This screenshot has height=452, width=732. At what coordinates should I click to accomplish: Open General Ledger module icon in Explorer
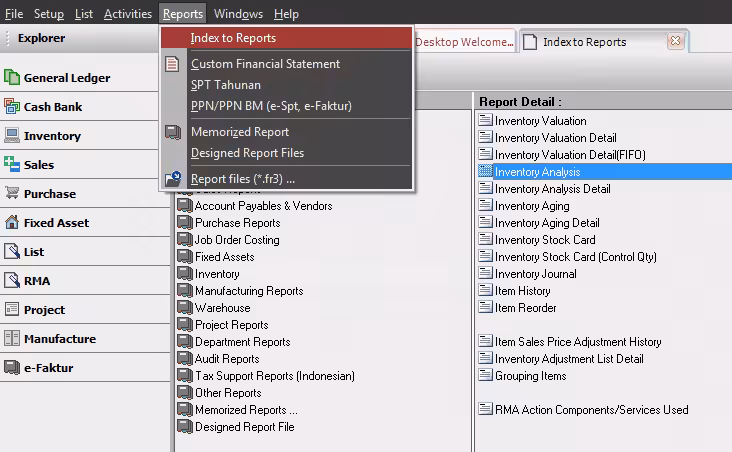click(x=12, y=77)
